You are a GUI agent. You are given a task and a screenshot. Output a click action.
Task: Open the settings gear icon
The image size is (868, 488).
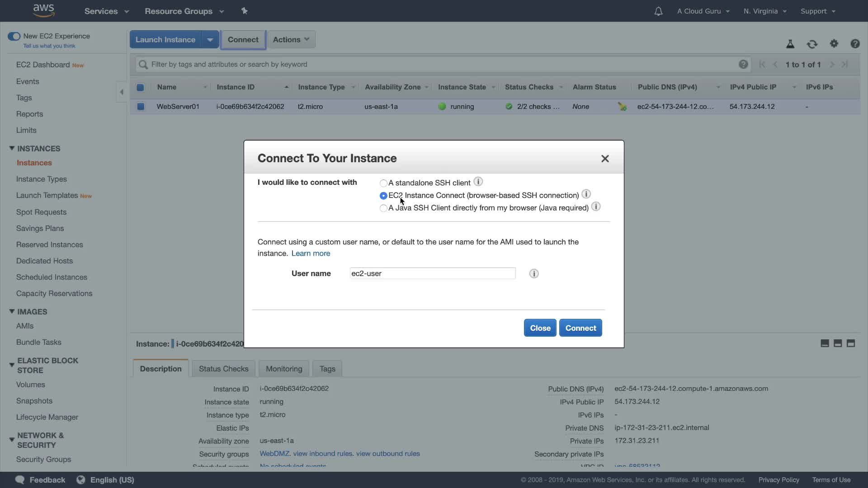834,43
